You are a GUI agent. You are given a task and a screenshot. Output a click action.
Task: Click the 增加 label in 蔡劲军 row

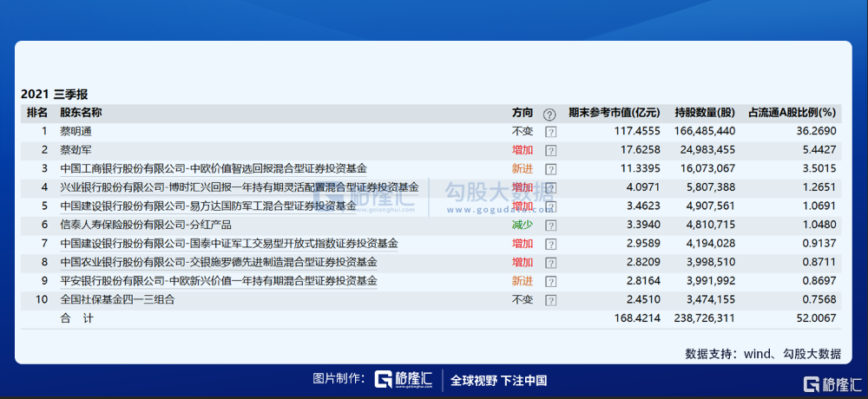tap(523, 150)
